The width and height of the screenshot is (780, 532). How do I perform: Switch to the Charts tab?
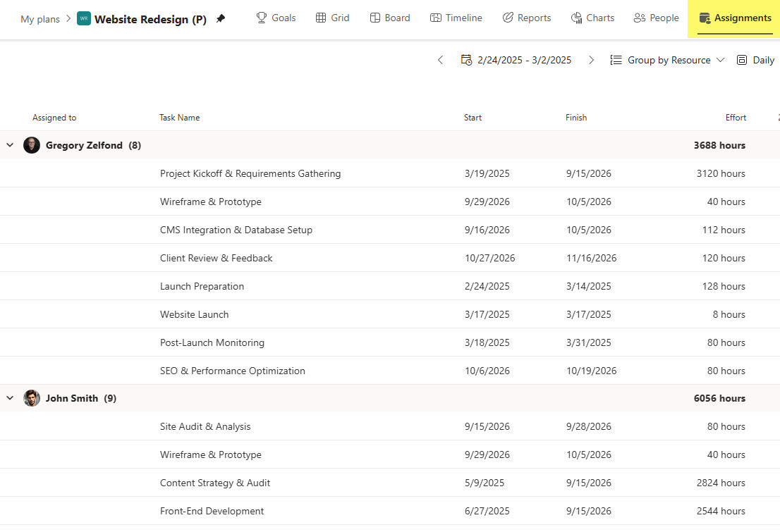point(600,18)
